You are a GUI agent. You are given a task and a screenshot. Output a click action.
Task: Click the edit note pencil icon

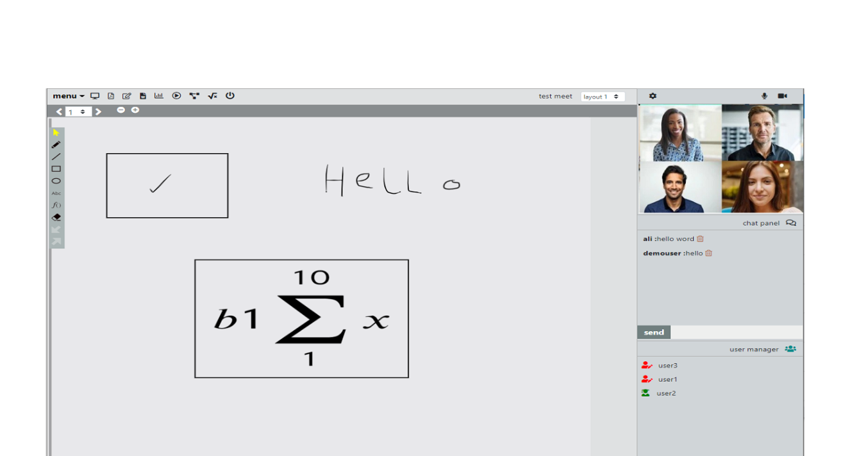127,96
